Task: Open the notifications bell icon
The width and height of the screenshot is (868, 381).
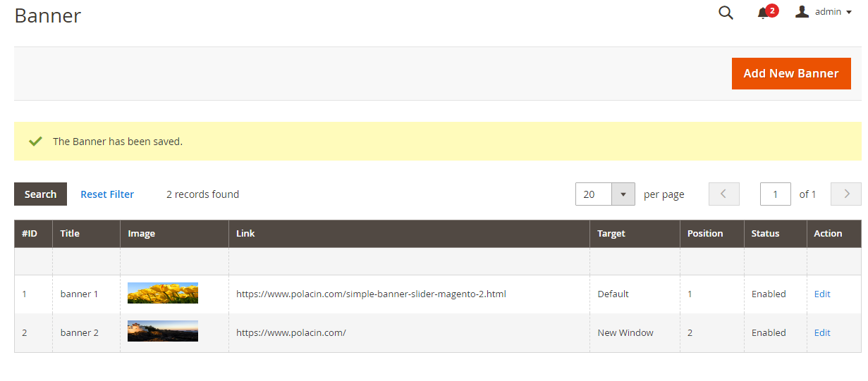Action: coord(763,13)
